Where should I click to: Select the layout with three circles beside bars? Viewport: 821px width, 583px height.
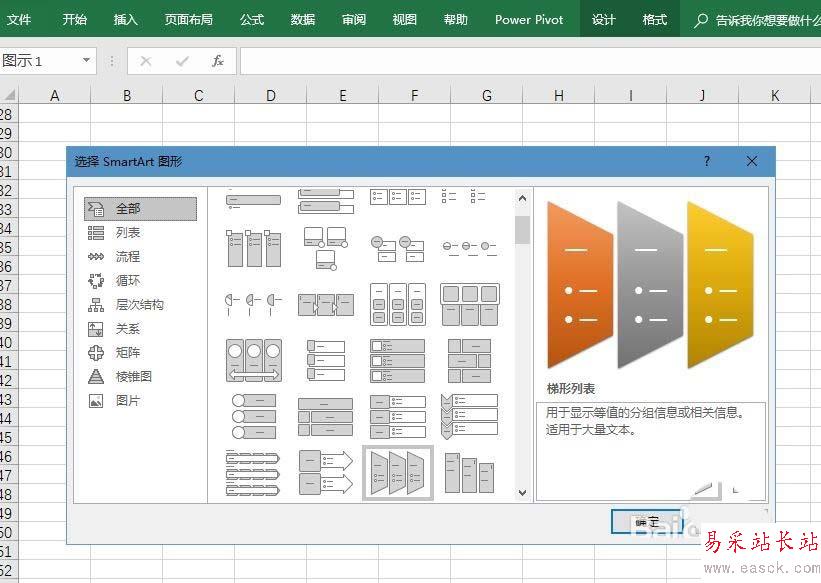coord(253,416)
